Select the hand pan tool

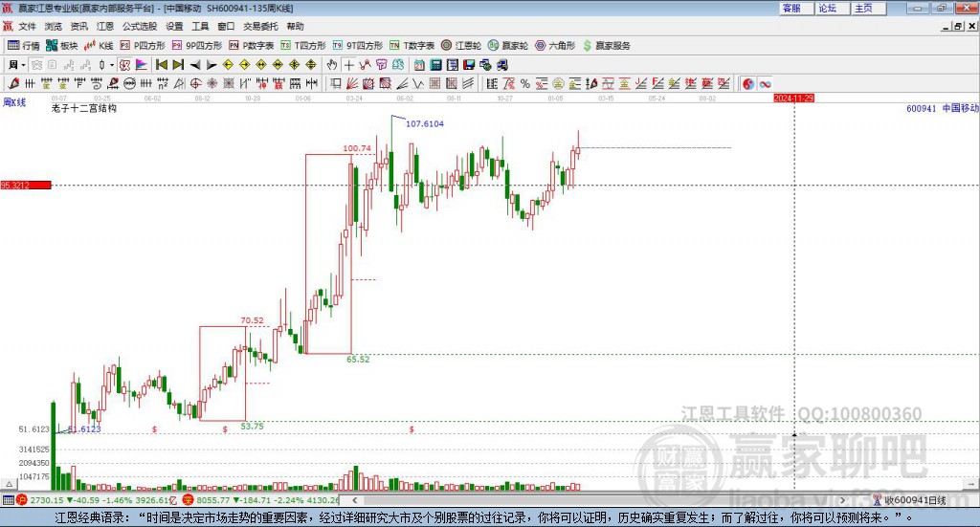click(x=332, y=65)
